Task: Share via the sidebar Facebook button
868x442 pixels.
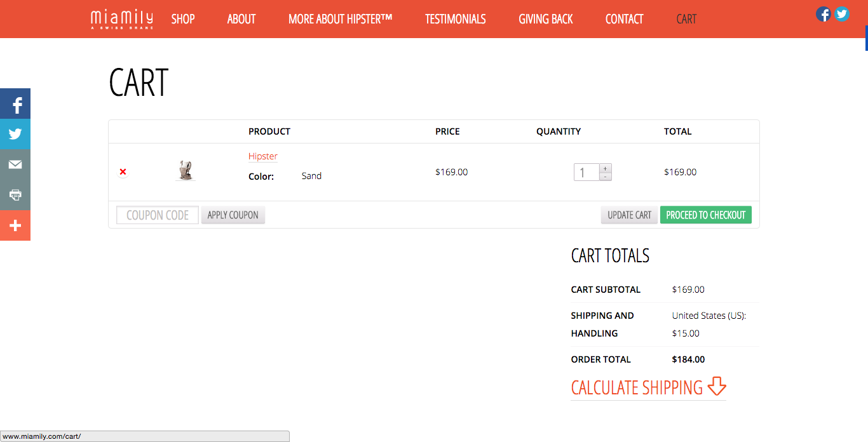Action: 15,104
